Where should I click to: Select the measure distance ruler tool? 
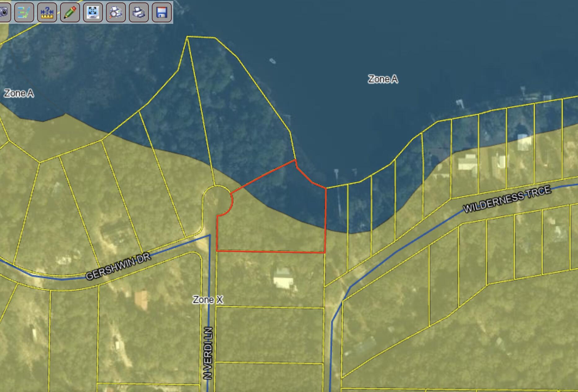point(47,12)
